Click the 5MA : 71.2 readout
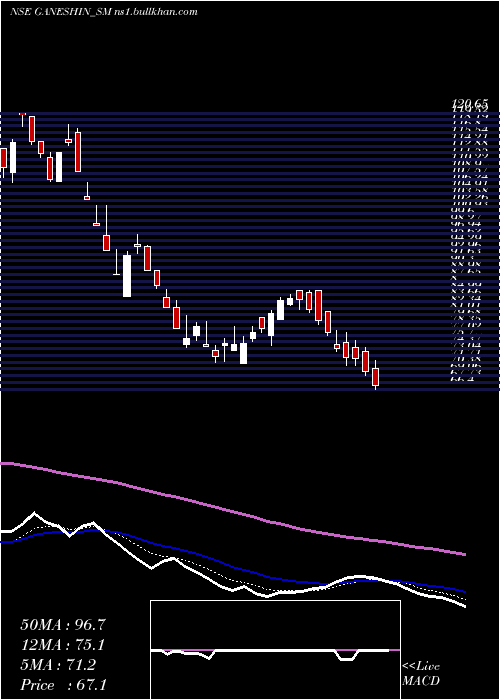500x700 pixels. [58, 665]
